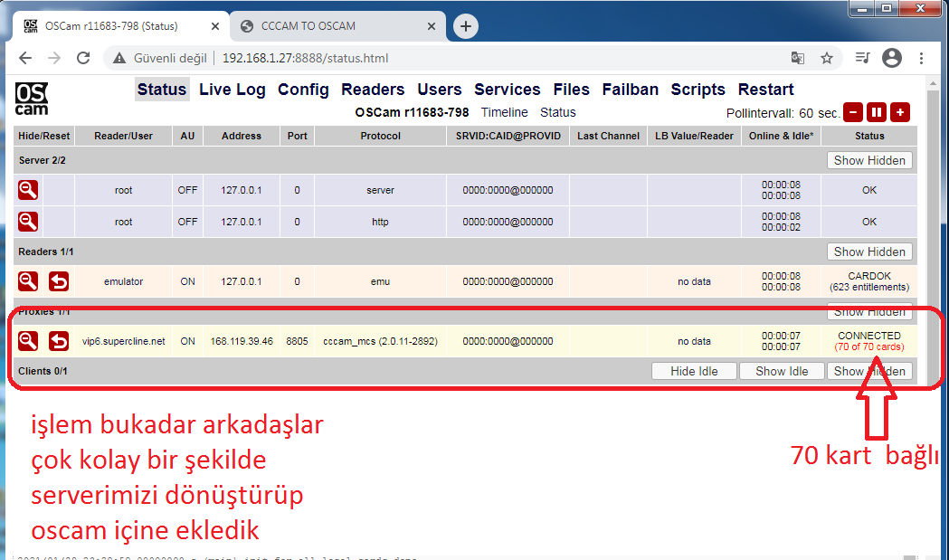Screen dimensions: 949x560
Task: Click Show Hidden in Server section
Action: [x=869, y=160]
